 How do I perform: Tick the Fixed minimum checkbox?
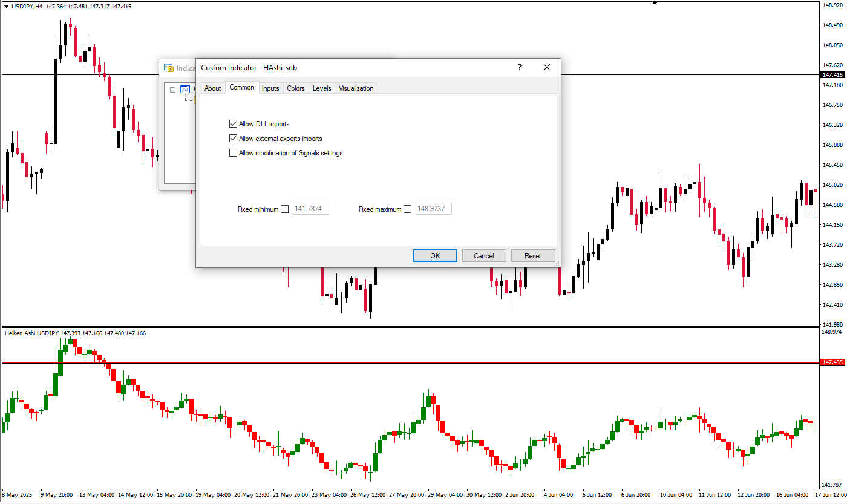pos(285,209)
